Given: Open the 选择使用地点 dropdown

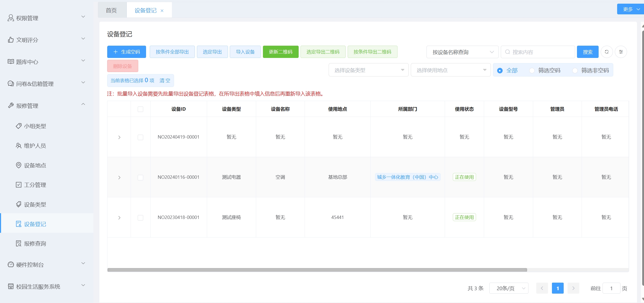Looking at the screenshot, I should [451, 70].
